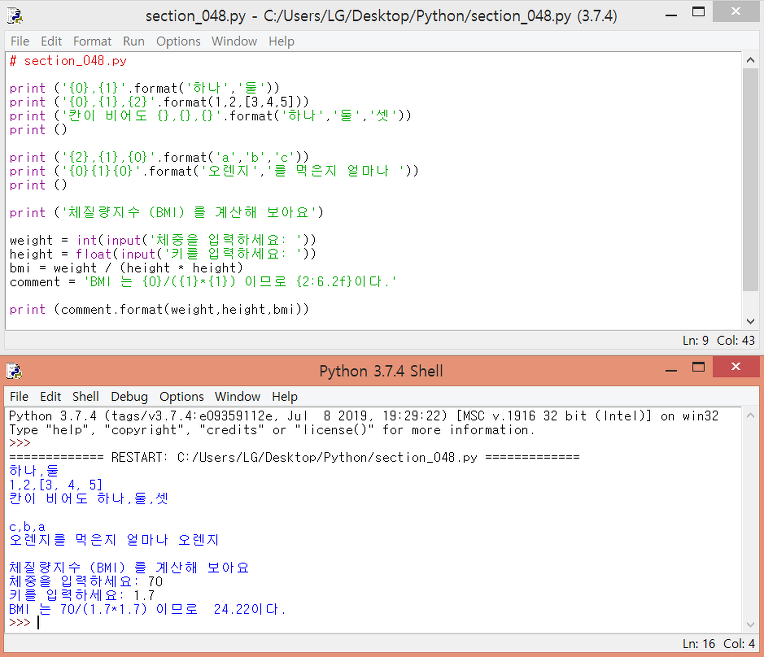Maximize the section_048.py editor window

tap(699, 12)
